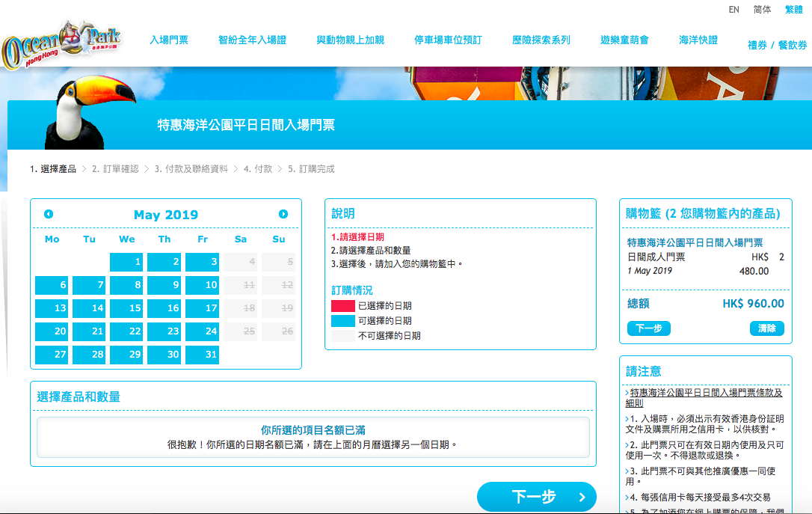Select May 10 on the calendar
The width and height of the screenshot is (812, 514).
202,285
